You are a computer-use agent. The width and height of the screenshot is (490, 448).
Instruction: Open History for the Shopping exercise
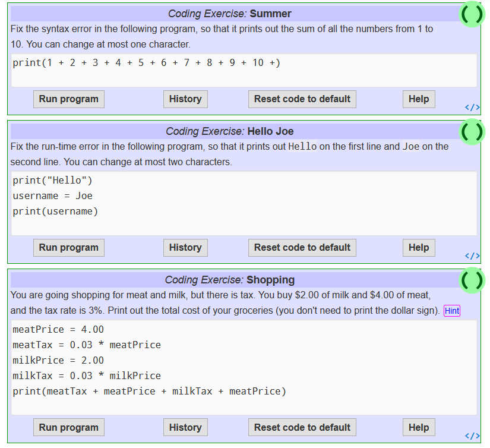point(185,427)
